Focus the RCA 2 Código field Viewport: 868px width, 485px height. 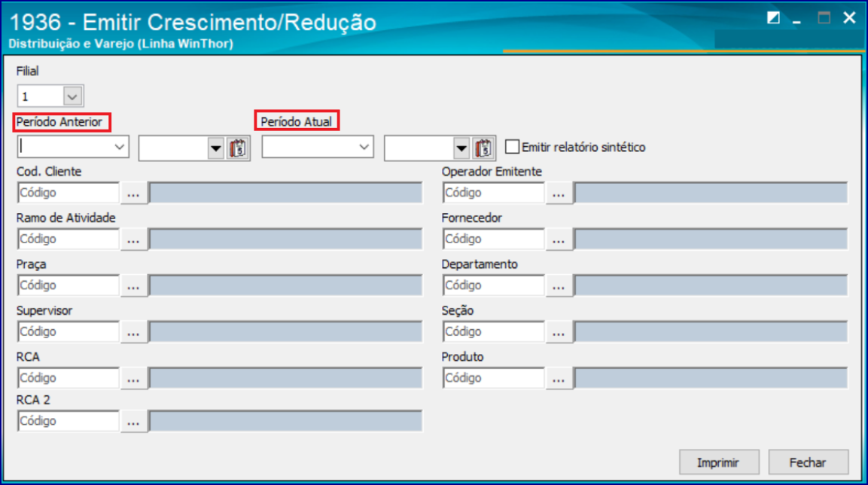tap(68, 421)
